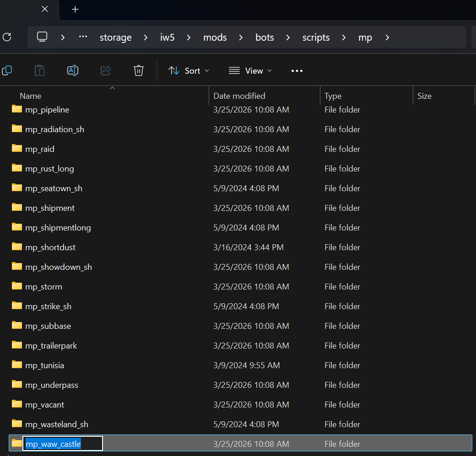The image size is (476, 456).
Task: Open the collapsed path ellipsis
Action: click(83, 37)
